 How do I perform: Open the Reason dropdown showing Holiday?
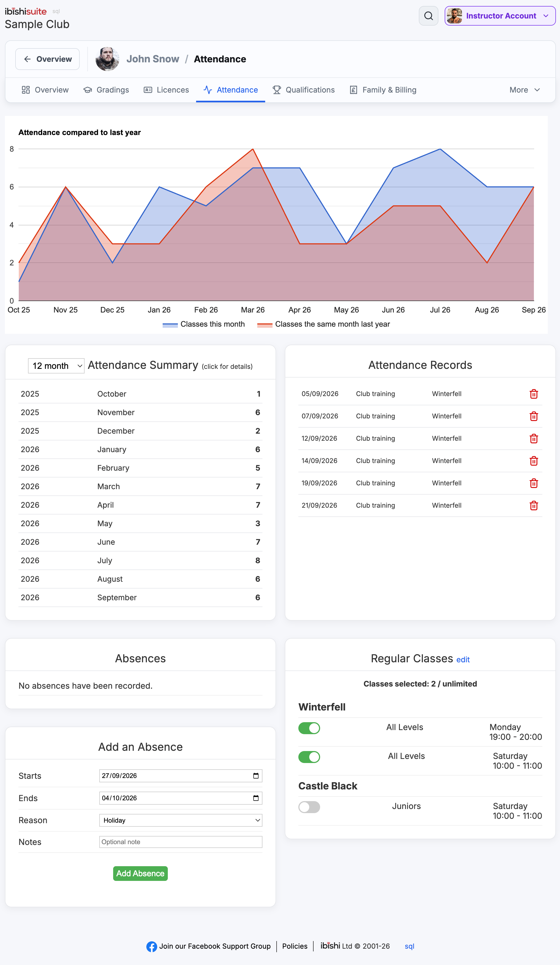[x=181, y=820]
